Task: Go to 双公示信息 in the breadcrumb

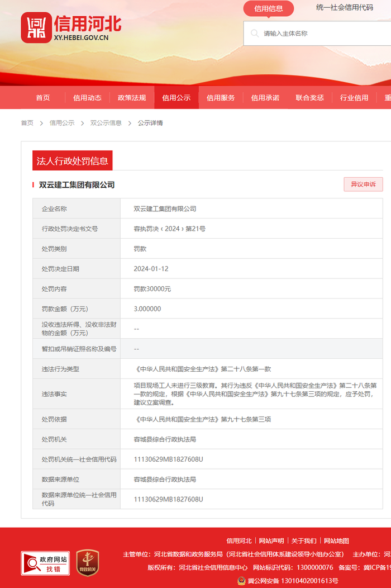Action: pyautogui.click(x=106, y=123)
